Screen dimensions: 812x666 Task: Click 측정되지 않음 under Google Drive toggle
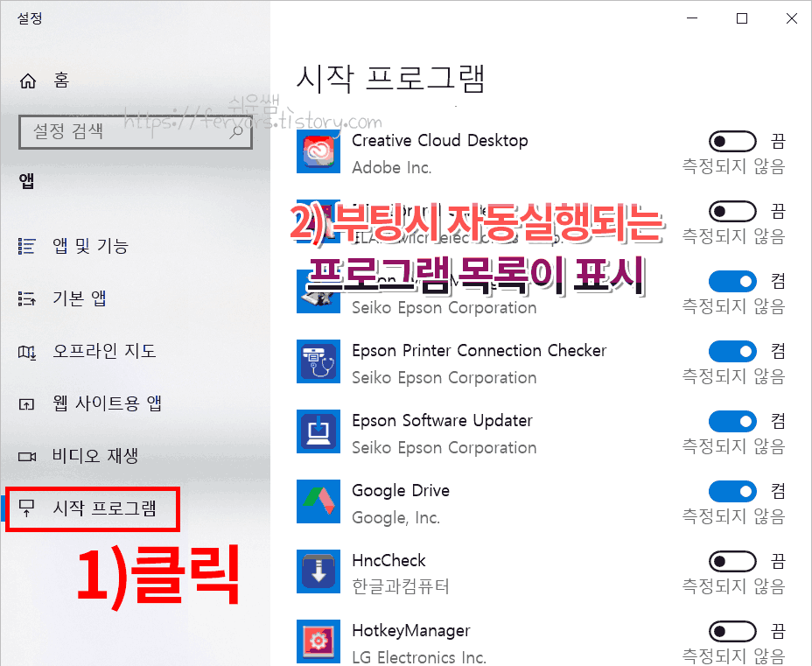[733, 516]
